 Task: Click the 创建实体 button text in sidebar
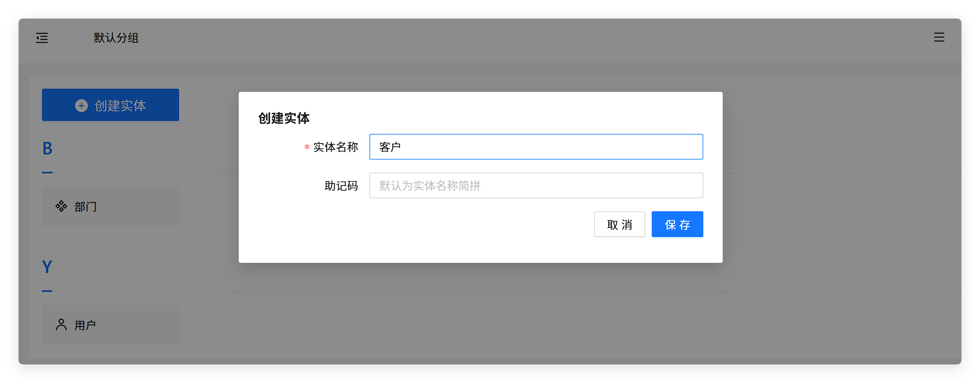click(x=120, y=106)
